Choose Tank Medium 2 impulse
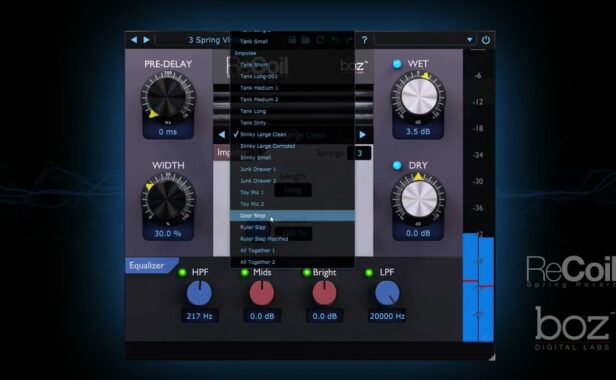616x380 pixels. pos(292,99)
